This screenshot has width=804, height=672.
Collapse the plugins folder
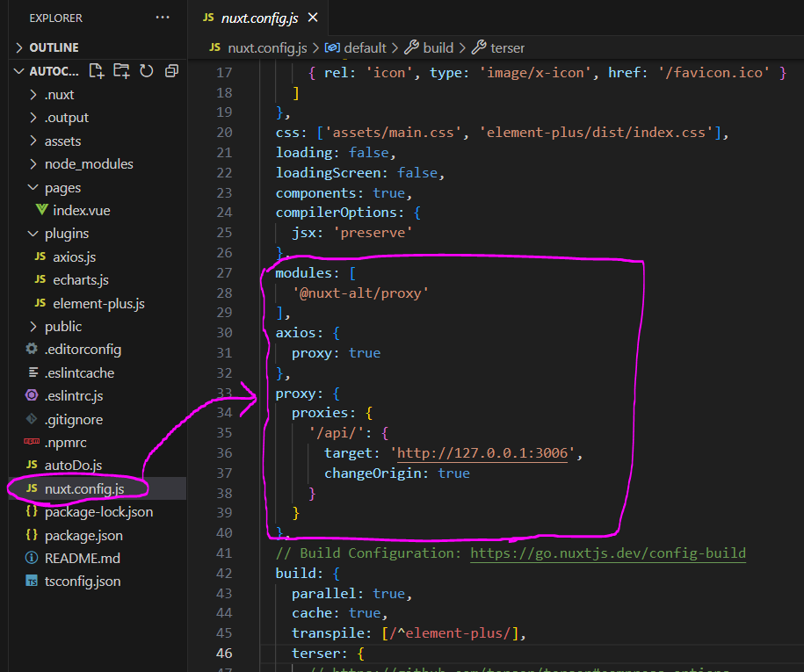(x=66, y=234)
